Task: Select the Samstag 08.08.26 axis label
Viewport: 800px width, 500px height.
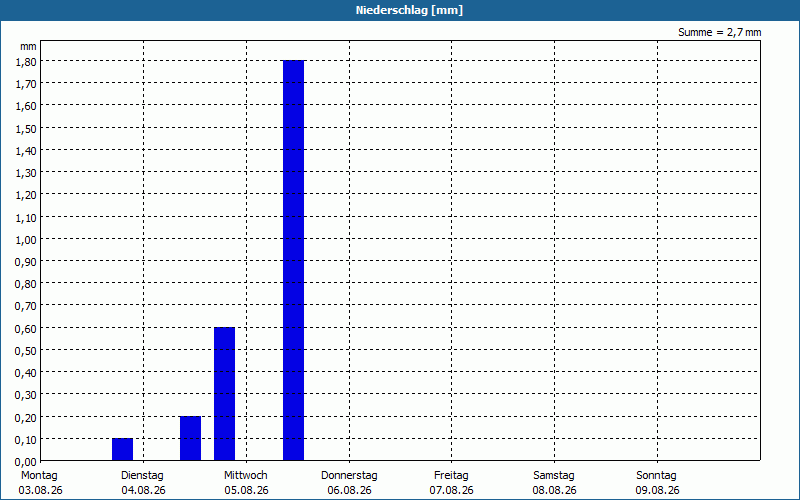Action: 554,483
